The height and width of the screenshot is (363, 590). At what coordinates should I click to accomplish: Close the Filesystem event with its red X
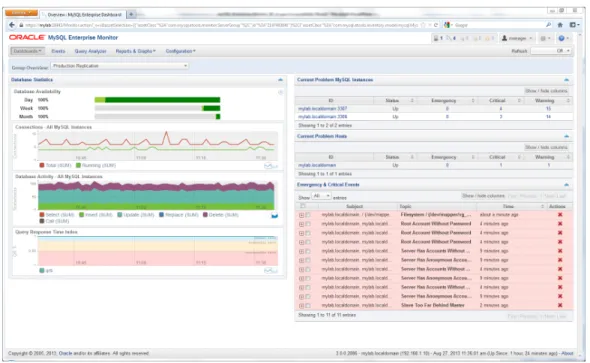(560, 215)
